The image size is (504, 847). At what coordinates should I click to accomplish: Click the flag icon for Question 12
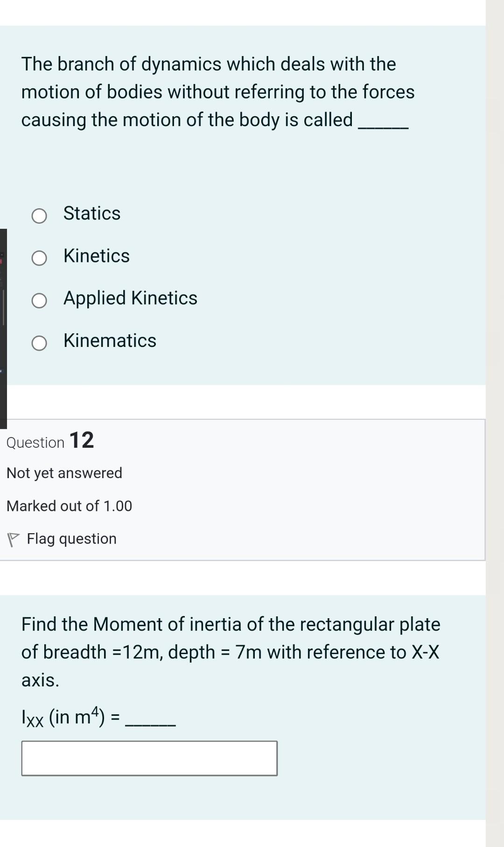click(13, 540)
